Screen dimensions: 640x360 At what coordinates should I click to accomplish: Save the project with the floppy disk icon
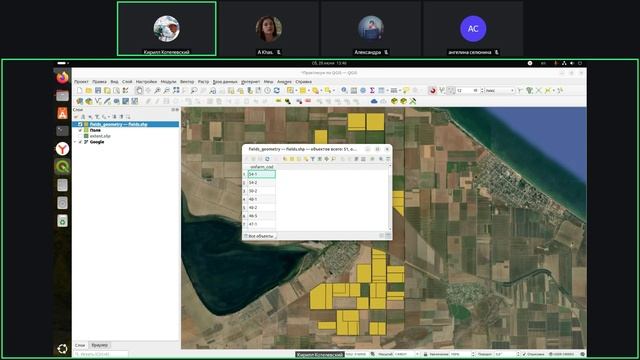98,91
